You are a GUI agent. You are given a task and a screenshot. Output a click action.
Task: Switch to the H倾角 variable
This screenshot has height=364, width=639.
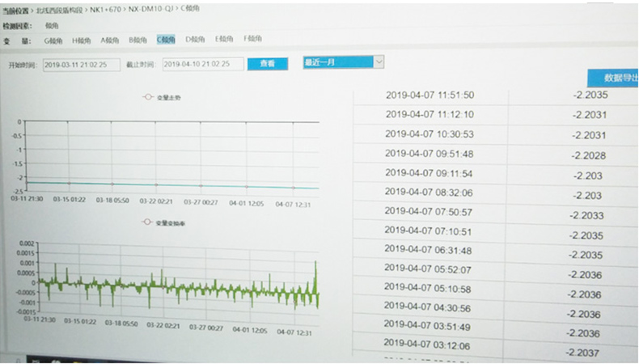pos(82,39)
